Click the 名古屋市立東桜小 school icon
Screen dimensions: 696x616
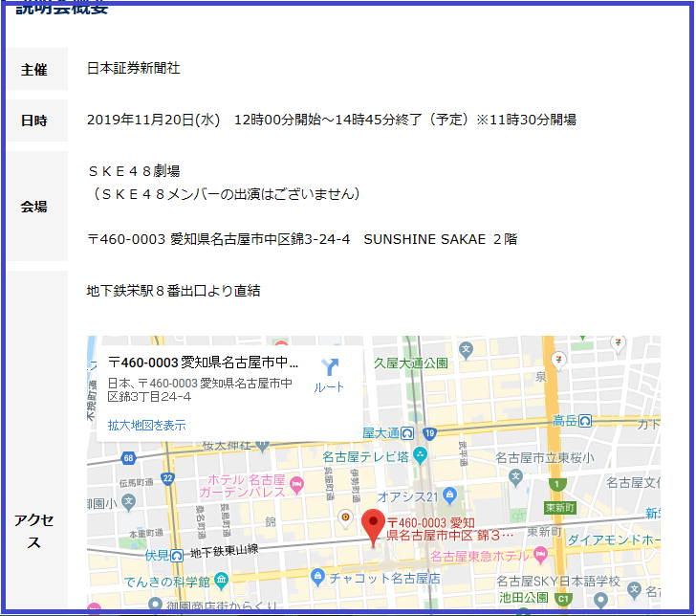[515, 478]
